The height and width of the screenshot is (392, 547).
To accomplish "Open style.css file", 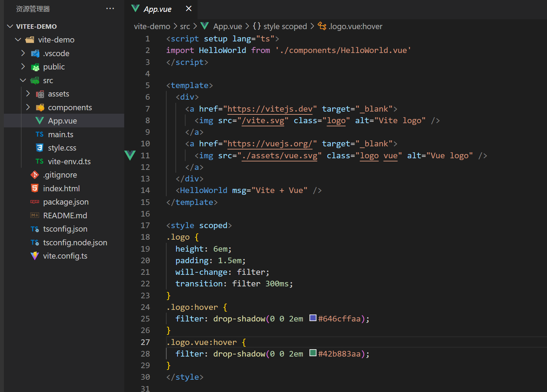I will click(62, 148).
